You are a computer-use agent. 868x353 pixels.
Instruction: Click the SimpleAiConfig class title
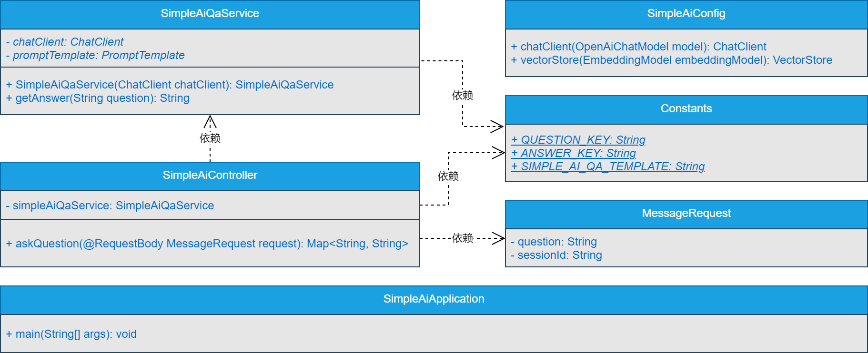686,14
